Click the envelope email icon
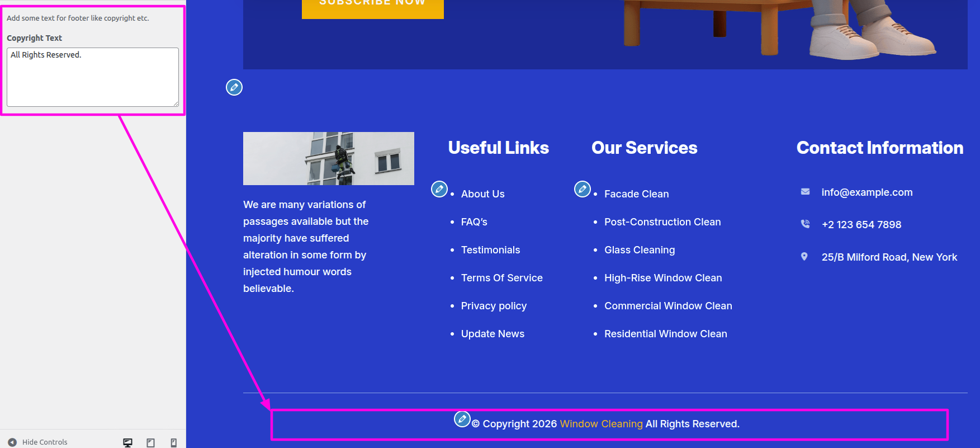Image resolution: width=980 pixels, height=448 pixels. tap(805, 192)
